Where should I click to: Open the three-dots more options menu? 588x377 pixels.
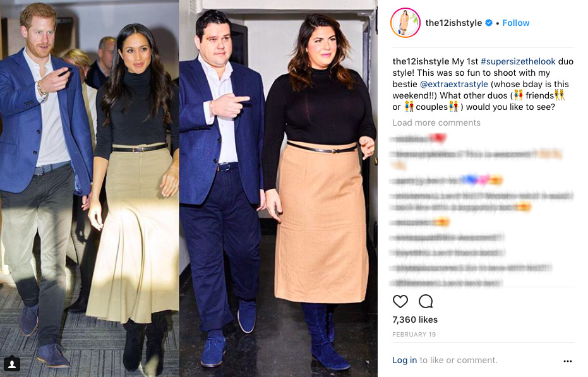[x=567, y=361]
